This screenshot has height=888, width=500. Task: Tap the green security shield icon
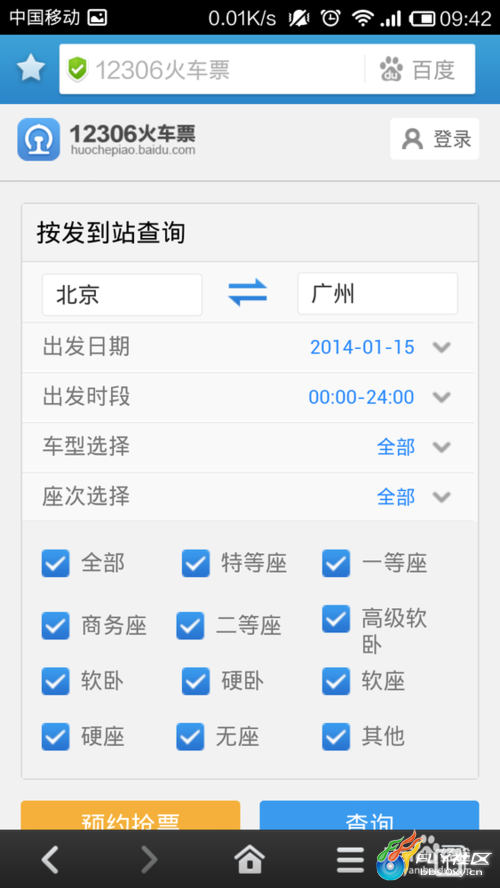[x=77, y=70]
